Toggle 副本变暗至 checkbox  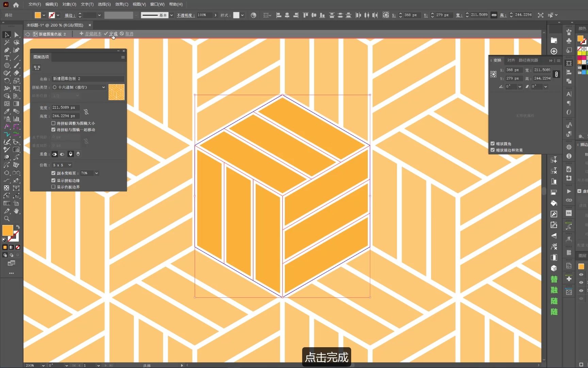coord(53,173)
